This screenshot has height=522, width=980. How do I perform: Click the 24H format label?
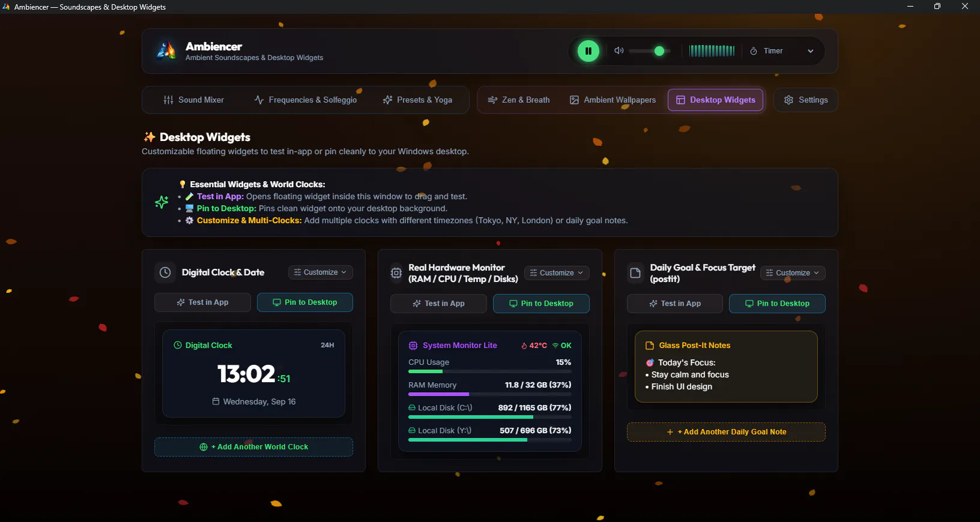327,345
